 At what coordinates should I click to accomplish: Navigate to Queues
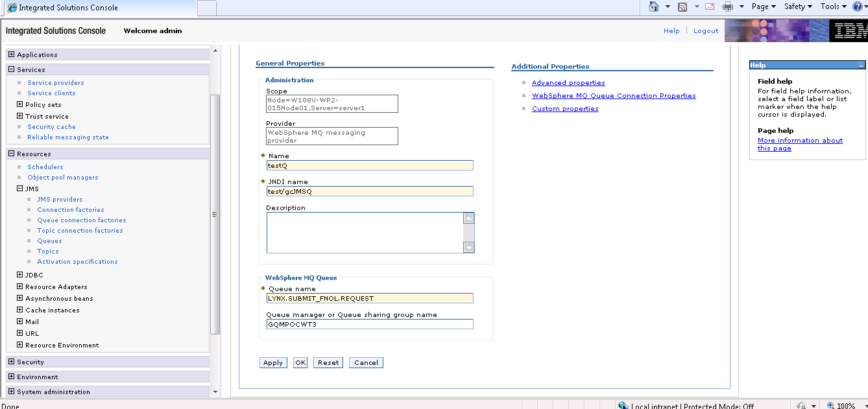click(x=50, y=241)
